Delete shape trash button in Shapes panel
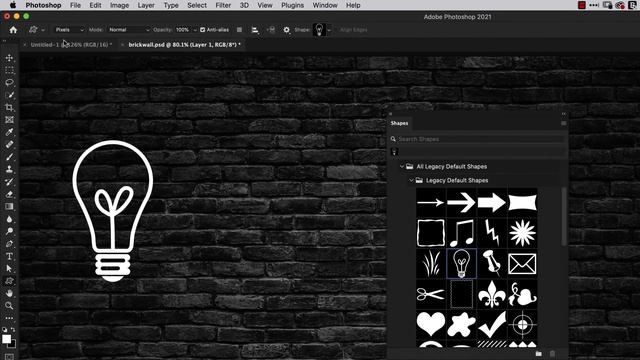This screenshot has width=640, height=360. click(x=552, y=353)
